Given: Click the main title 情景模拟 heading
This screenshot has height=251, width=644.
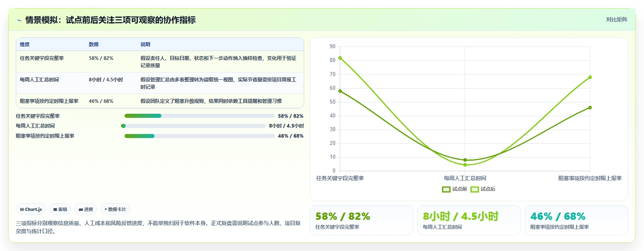Looking at the screenshot, I should (110, 20).
